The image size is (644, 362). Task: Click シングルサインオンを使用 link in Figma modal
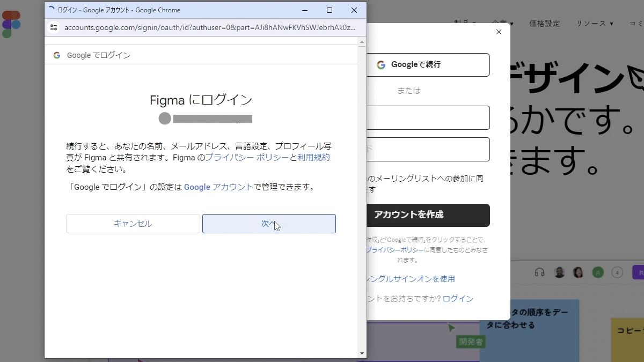pyautogui.click(x=411, y=279)
